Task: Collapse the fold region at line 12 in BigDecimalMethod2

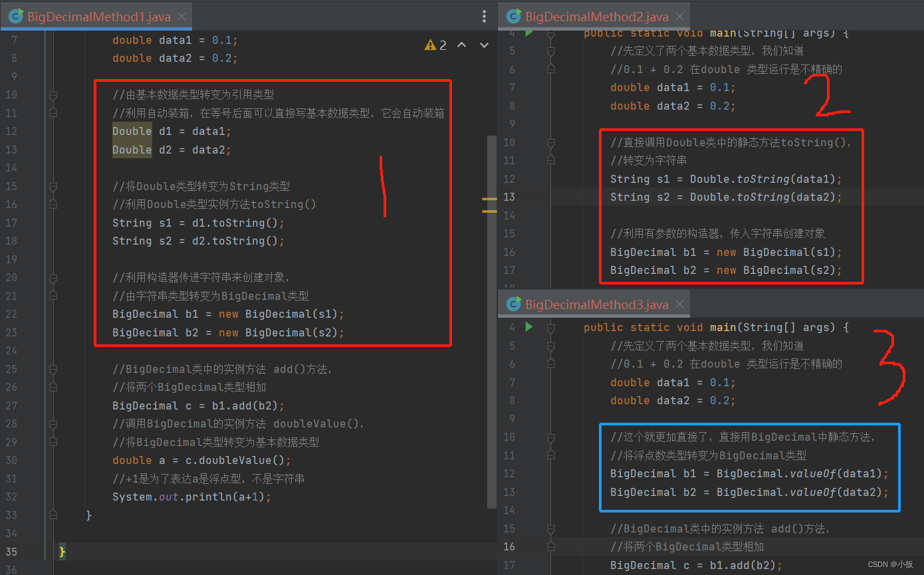Action: (x=550, y=178)
